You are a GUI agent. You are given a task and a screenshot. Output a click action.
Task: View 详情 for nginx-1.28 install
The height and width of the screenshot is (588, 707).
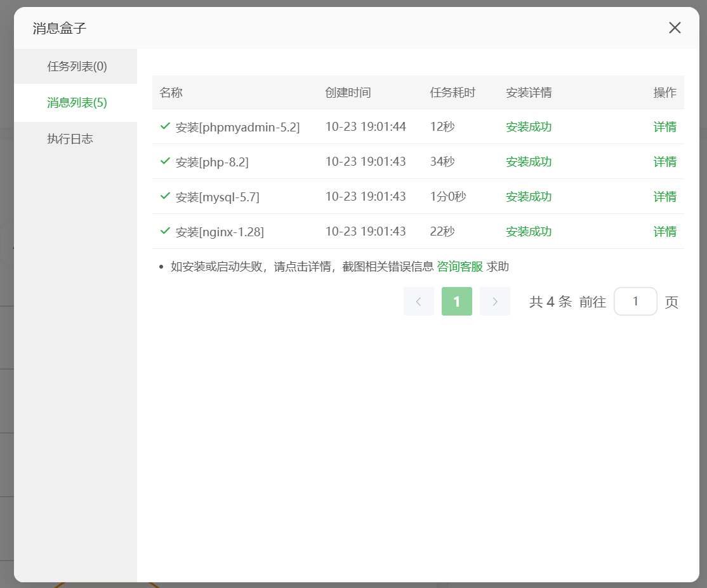pyautogui.click(x=664, y=232)
